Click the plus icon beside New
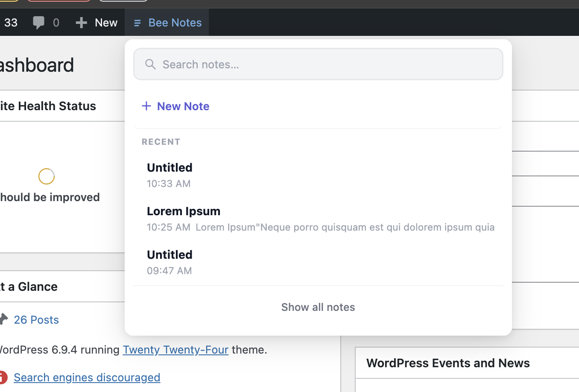The width and height of the screenshot is (579, 392). click(x=81, y=23)
